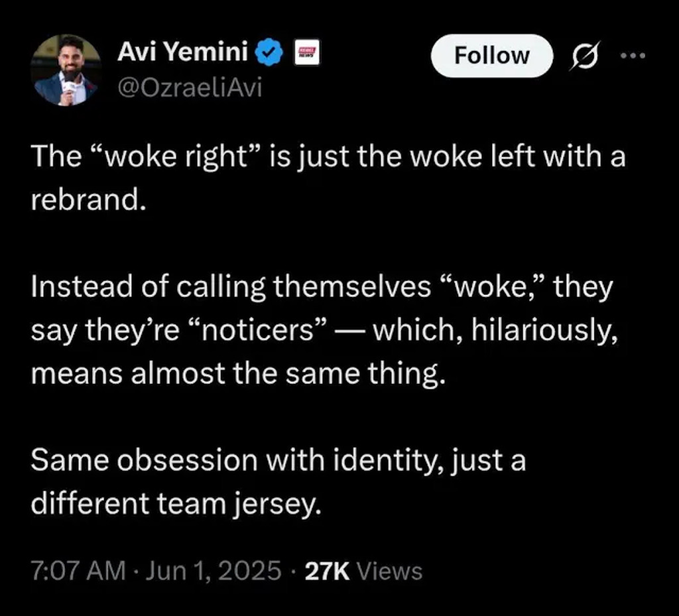Image resolution: width=679 pixels, height=616 pixels.
Task: Click the line "means almost the same thing."
Action: [x=236, y=375]
